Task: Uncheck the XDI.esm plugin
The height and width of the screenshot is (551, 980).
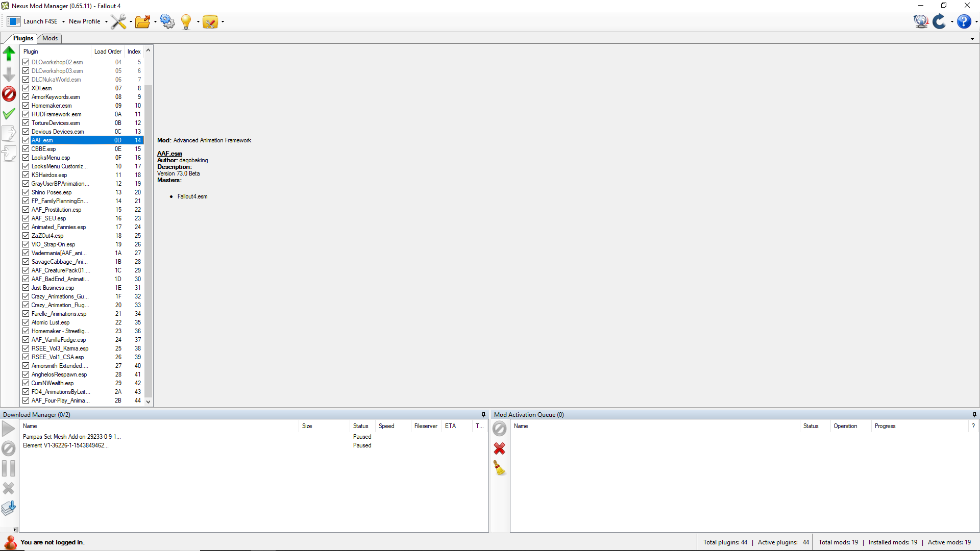Action: (x=26, y=88)
